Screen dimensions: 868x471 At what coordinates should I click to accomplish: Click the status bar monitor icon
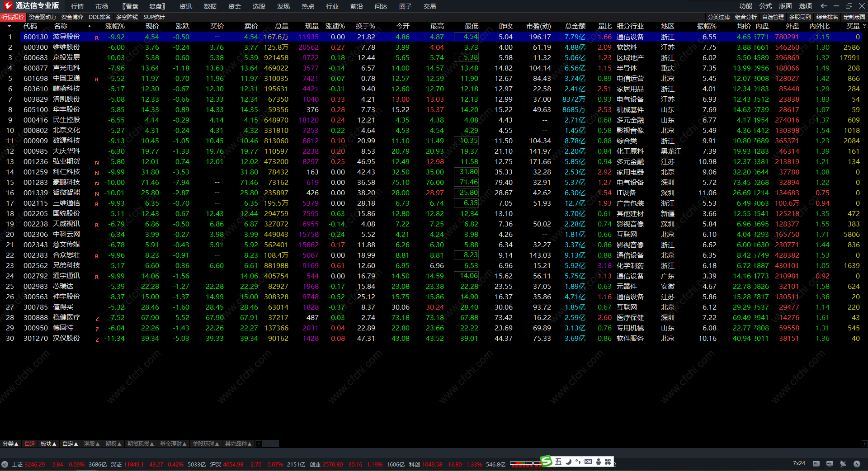point(830,464)
